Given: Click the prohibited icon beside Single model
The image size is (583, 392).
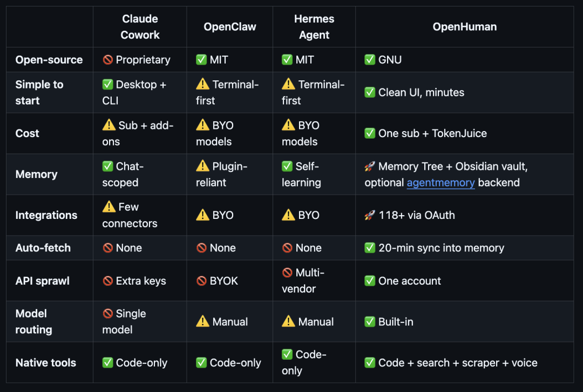Looking at the screenshot, I should click(x=108, y=313).
